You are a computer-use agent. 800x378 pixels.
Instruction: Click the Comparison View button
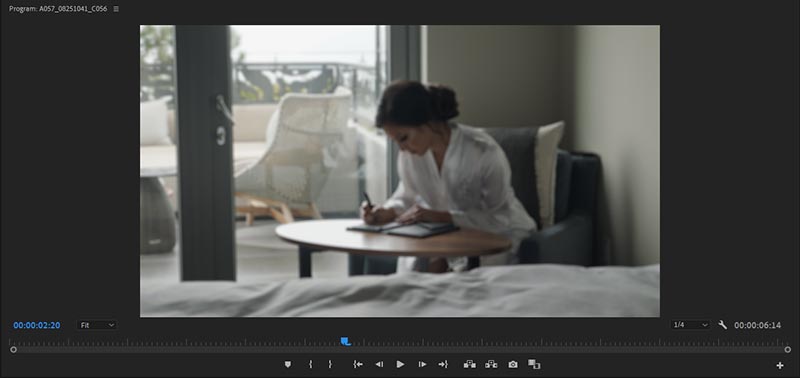click(x=534, y=364)
